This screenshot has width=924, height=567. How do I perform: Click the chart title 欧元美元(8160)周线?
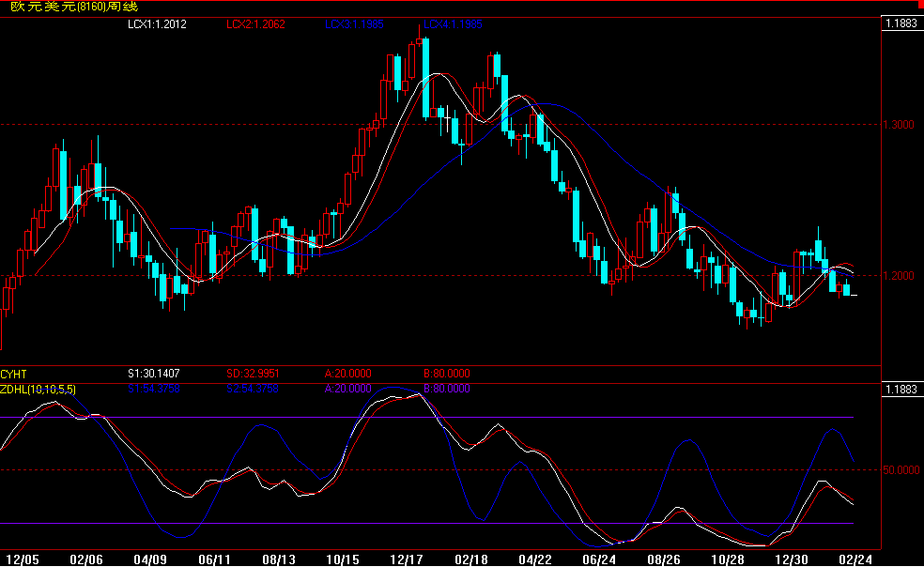74,8
